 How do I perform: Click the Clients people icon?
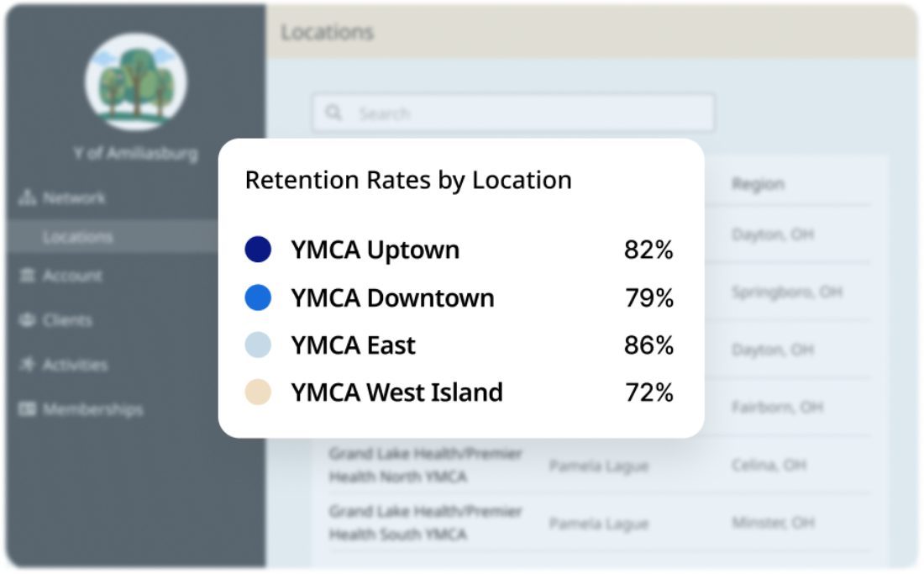click(x=26, y=320)
